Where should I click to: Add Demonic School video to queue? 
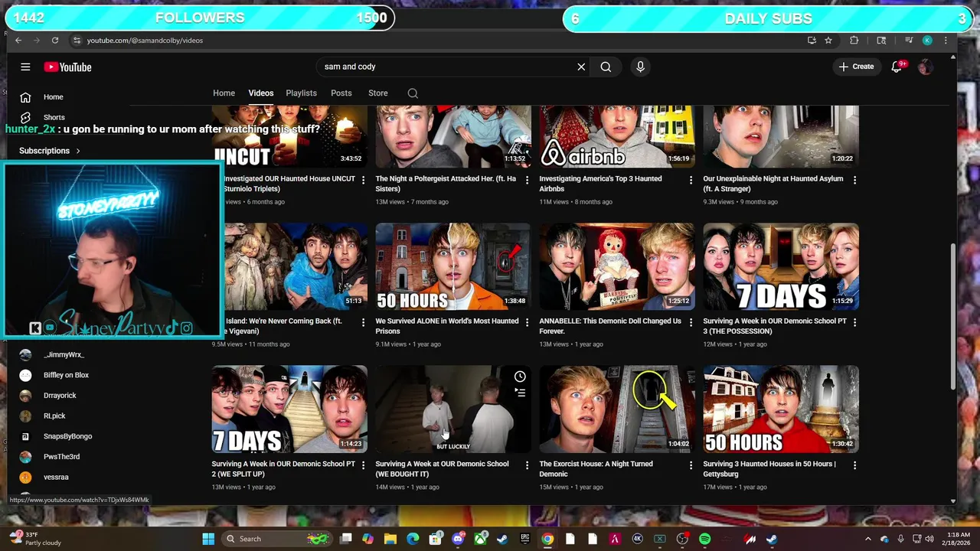click(520, 393)
